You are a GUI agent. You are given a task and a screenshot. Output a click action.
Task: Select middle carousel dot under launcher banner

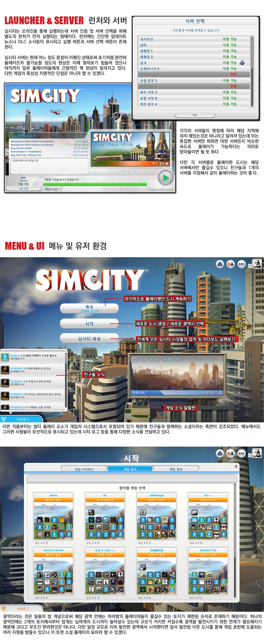click(129, 171)
